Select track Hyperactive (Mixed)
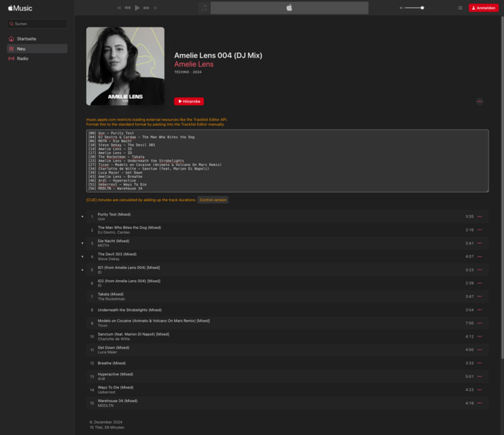This screenshot has width=504, height=435. tap(288, 376)
